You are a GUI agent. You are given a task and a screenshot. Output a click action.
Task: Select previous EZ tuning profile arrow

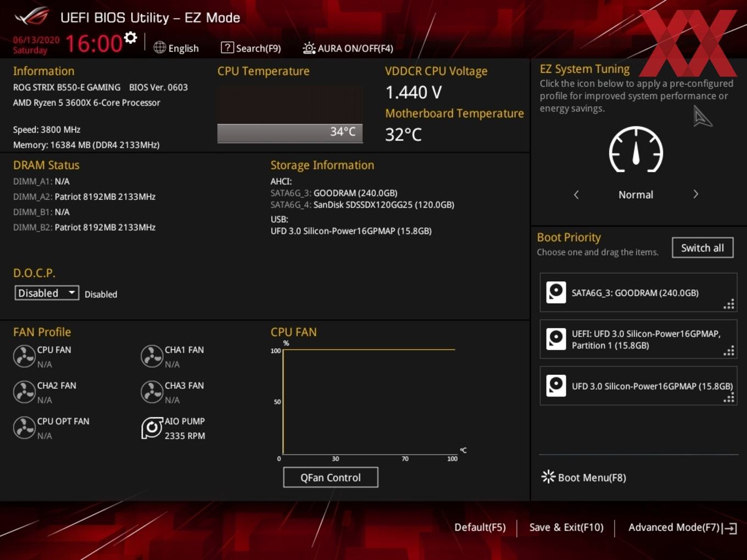(576, 194)
